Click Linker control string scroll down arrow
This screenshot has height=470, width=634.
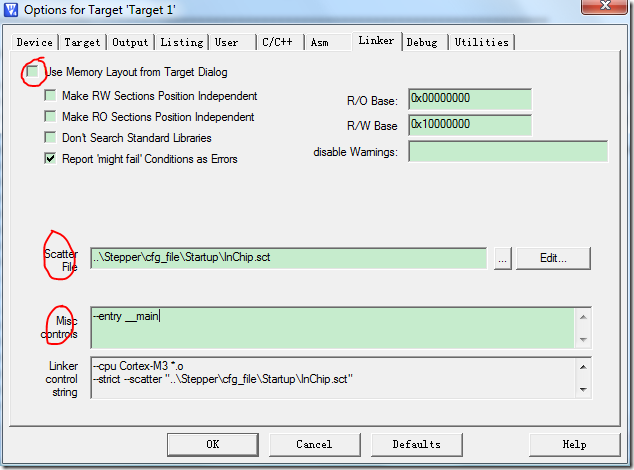pos(583,390)
